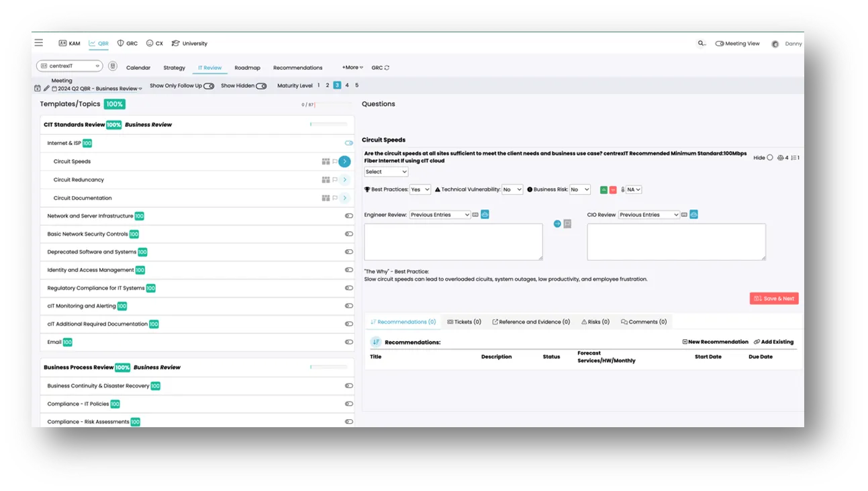868x491 pixels.
Task: Click arrow button on Circuit Documentation row
Action: tap(344, 198)
